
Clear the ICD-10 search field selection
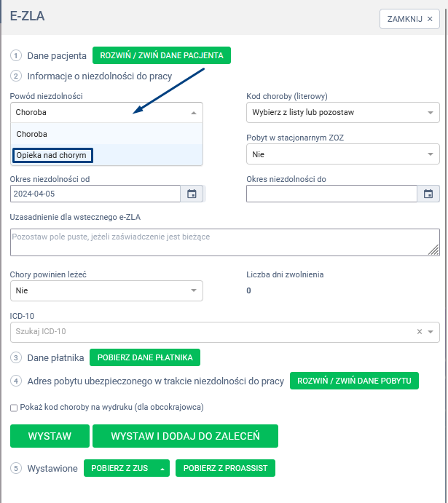coord(420,332)
